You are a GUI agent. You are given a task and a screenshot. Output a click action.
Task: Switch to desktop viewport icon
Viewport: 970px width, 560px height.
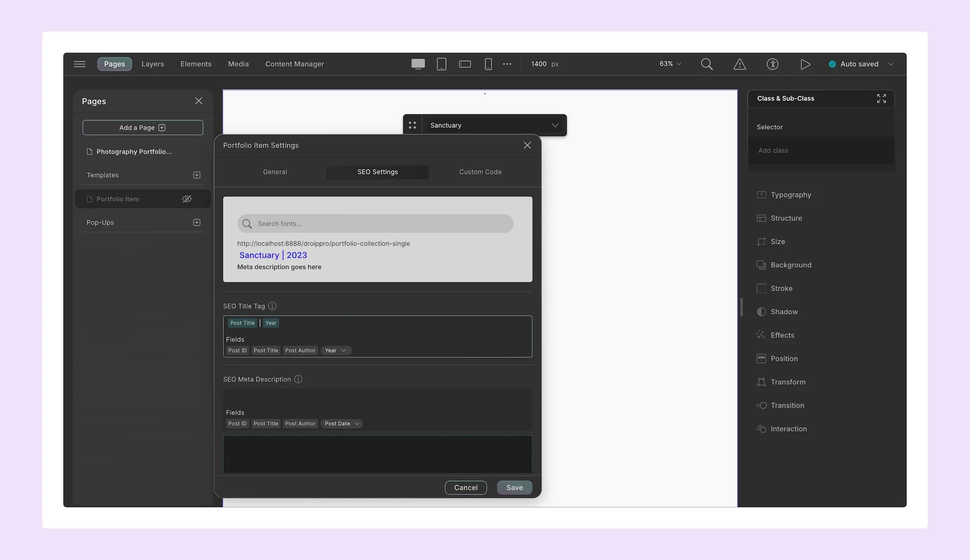pyautogui.click(x=418, y=64)
